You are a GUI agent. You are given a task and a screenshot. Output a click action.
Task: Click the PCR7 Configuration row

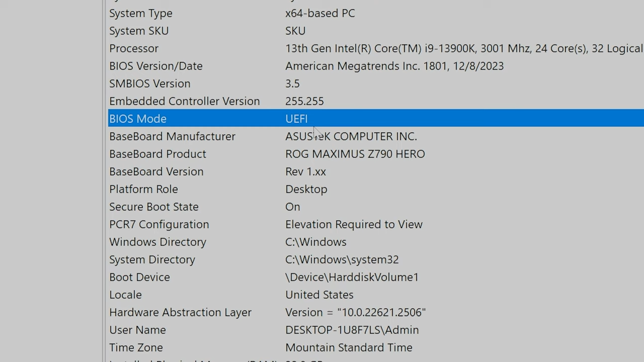click(201, 224)
